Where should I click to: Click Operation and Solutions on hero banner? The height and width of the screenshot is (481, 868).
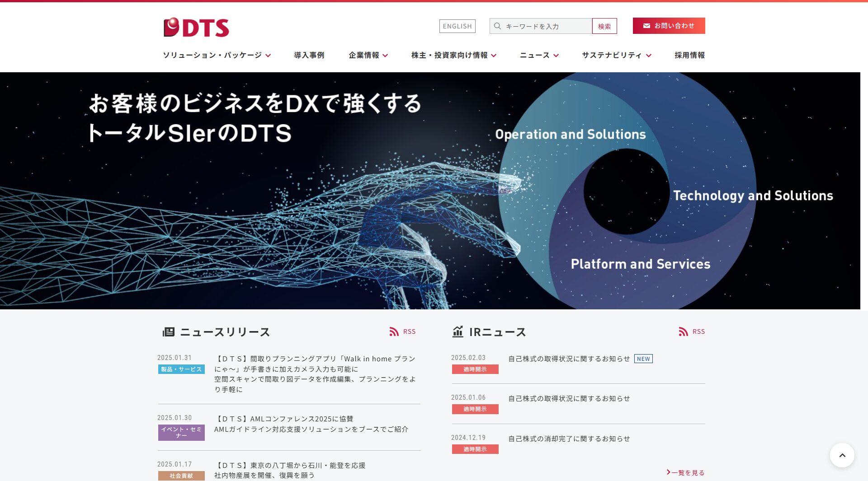point(571,135)
